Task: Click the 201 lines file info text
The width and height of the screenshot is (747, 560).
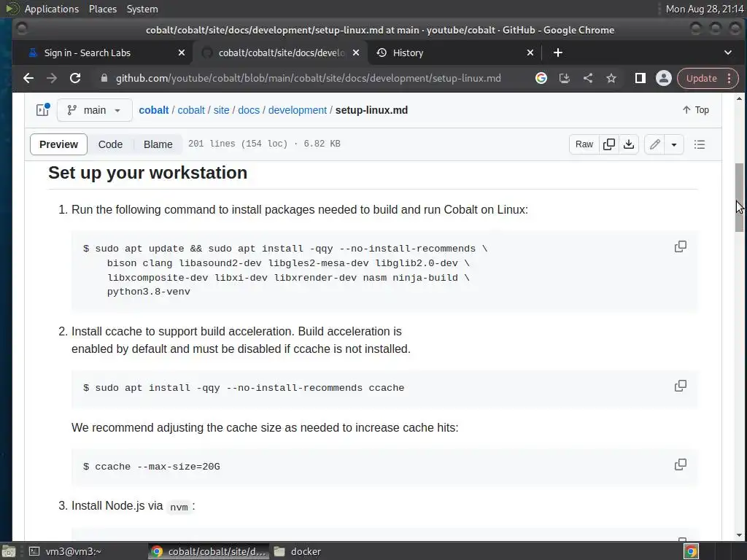Action: (264, 144)
